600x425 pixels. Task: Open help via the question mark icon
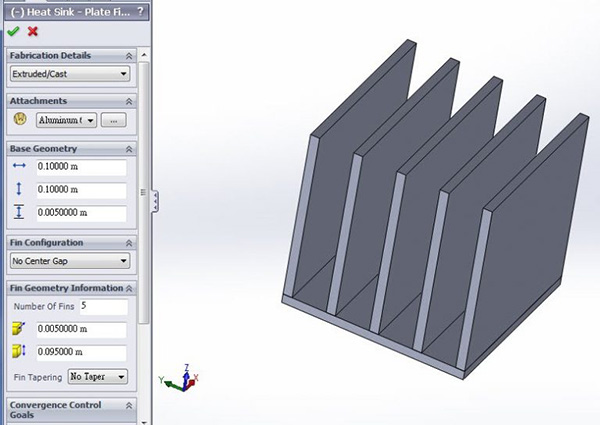click(x=140, y=12)
